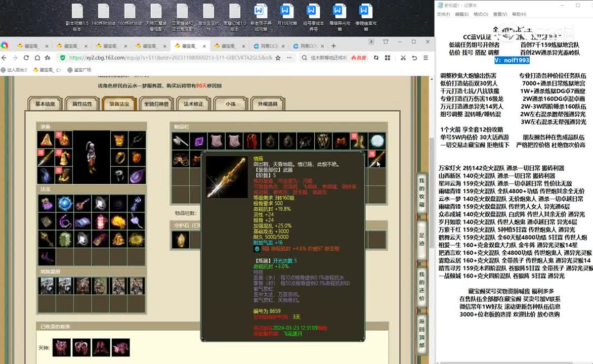The image size is (593, 364).
Task: Switch to the 基本信息 tab
Action: pos(45,104)
